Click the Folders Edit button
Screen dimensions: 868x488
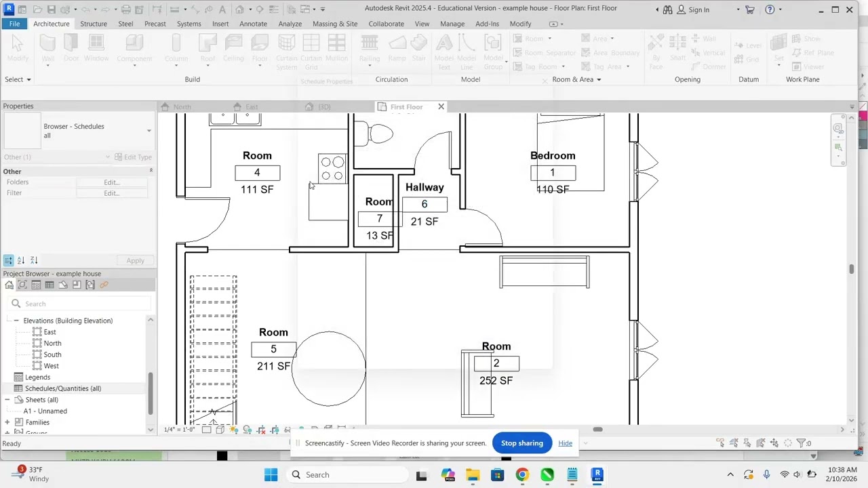click(111, 182)
